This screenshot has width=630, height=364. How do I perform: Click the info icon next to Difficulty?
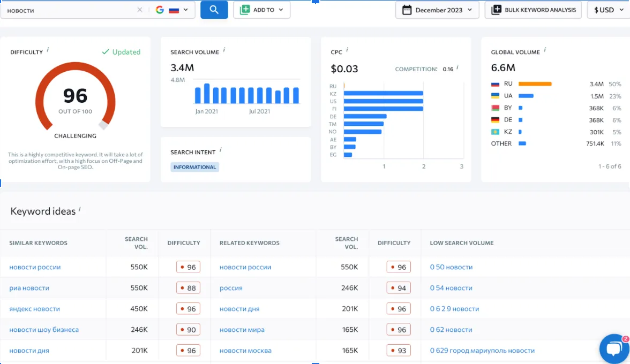48,50
